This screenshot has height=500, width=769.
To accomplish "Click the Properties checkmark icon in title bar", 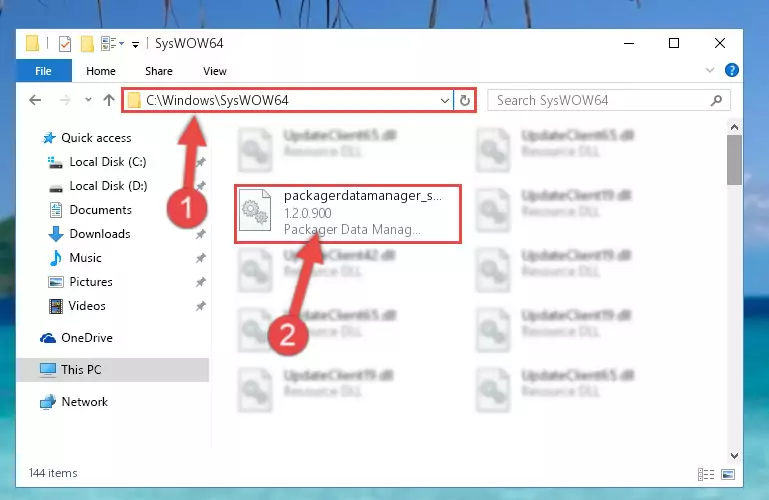I will pos(65,44).
